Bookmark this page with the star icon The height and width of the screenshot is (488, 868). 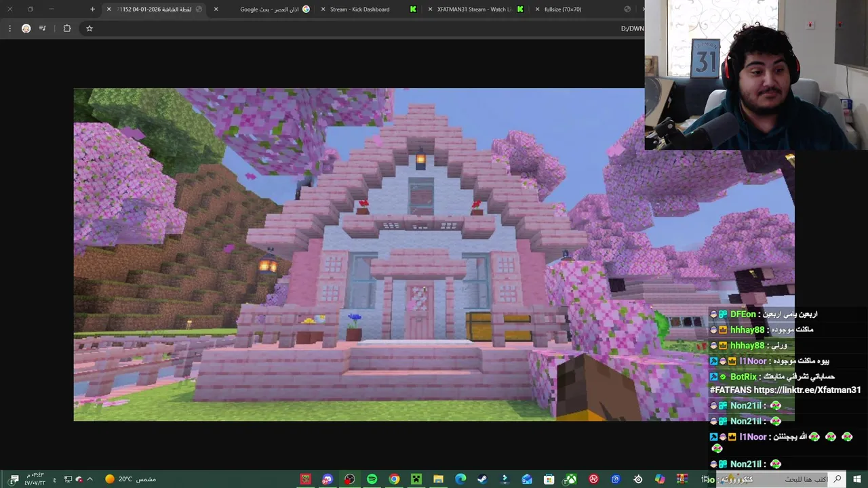click(x=89, y=28)
